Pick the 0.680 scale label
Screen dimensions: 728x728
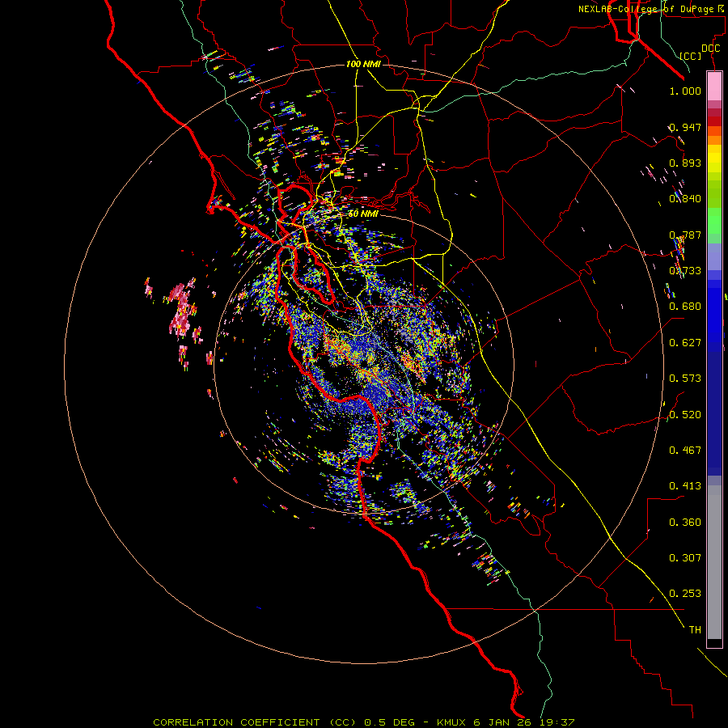coord(685,307)
